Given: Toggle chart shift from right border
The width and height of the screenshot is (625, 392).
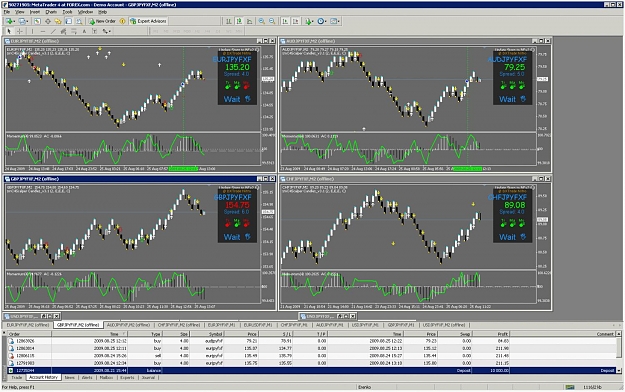Looking at the screenshot, I should (x=295, y=21).
